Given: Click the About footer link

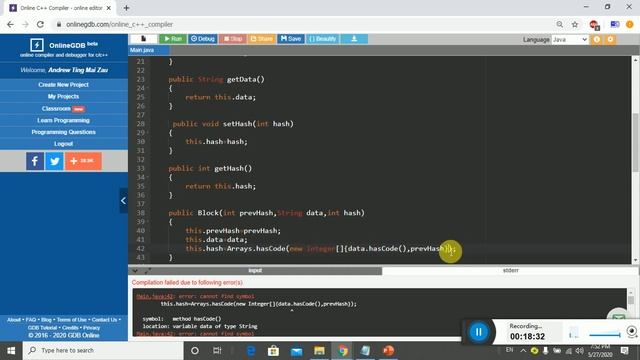Looking at the screenshot, I should point(13,320).
